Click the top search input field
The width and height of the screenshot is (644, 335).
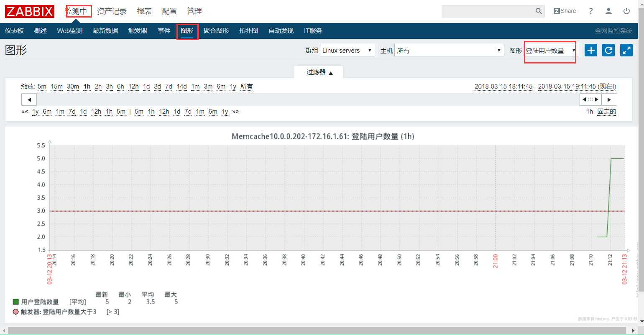488,11
